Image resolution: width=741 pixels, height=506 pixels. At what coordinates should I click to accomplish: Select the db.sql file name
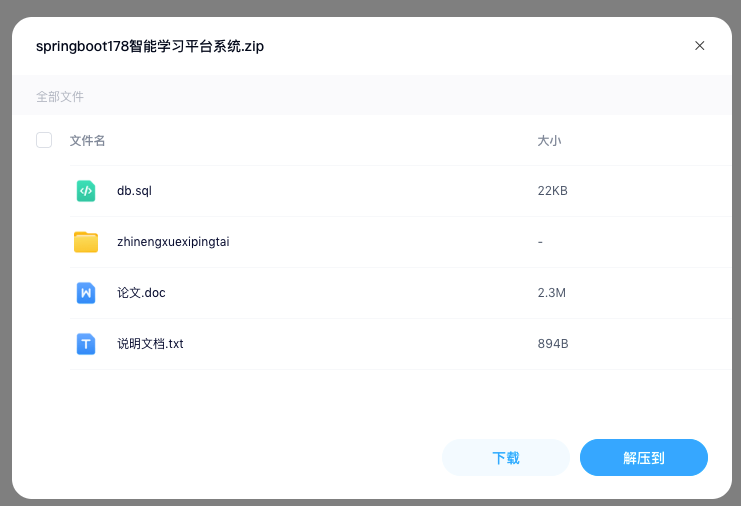(x=134, y=191)
